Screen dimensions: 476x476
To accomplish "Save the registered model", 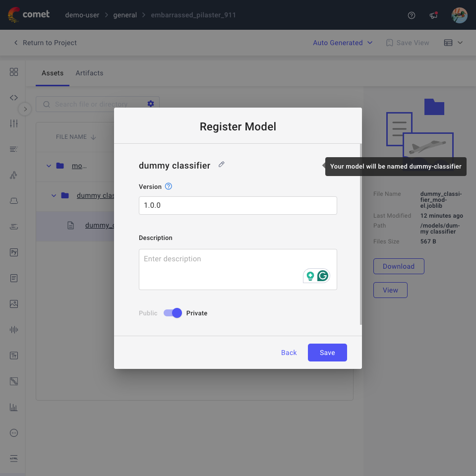I will point(327,353).
